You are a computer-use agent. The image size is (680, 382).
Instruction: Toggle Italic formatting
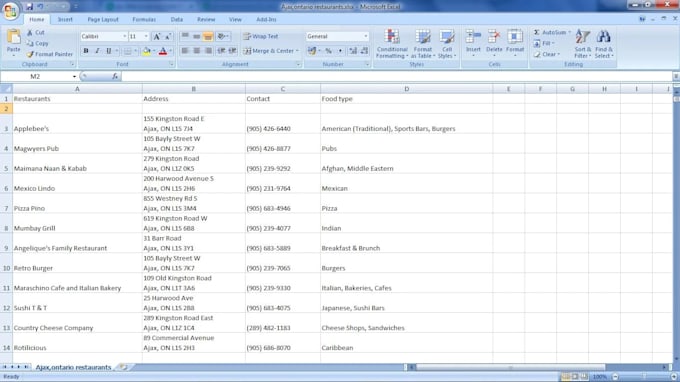pyautogui.click(x=97, y=51)
